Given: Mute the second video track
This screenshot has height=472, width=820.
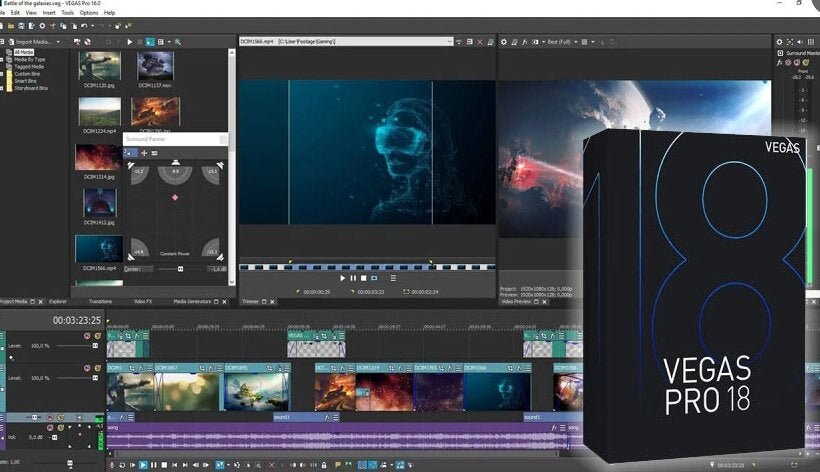Looking at the screenshot, I should click(x=87, y=368).
